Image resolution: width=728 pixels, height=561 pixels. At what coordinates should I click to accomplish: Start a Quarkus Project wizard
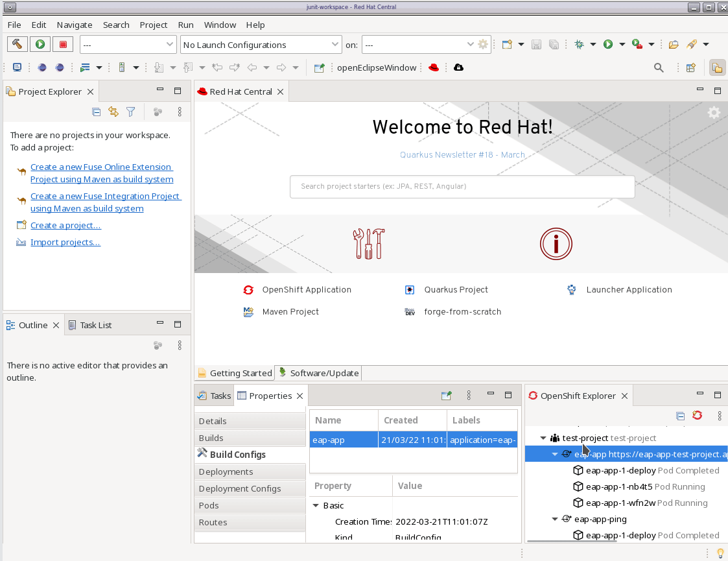click(x=447, y=290)
